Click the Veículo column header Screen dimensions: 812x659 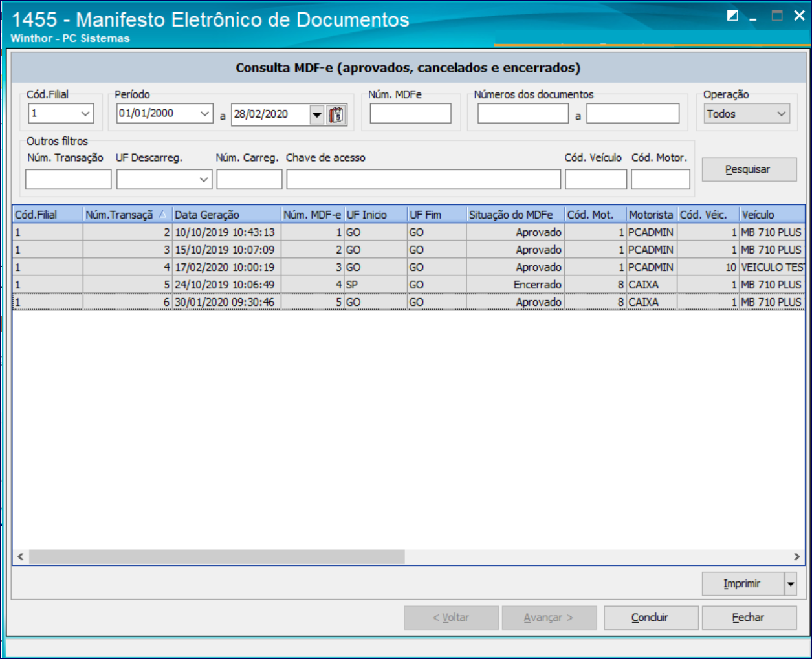pos(773,215)
